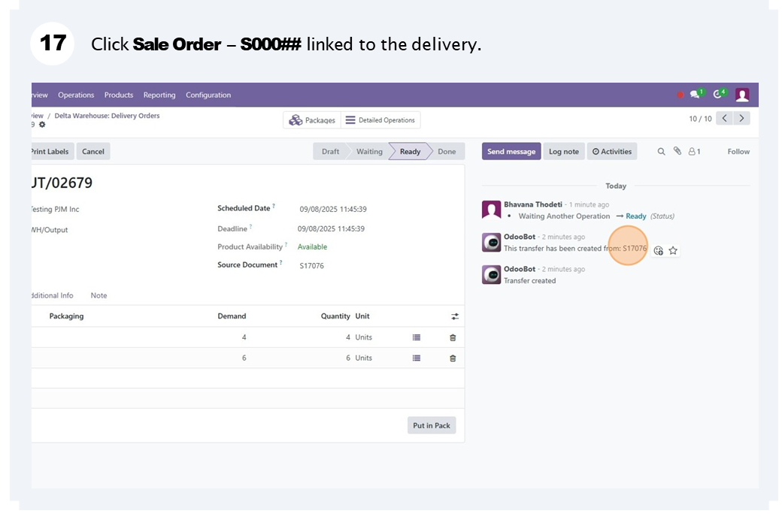The height and width of the screenshot is (532, 782).
Task: Add a reaction to OdooBot message
Action: pyautogui.click(x=659, y=251)
